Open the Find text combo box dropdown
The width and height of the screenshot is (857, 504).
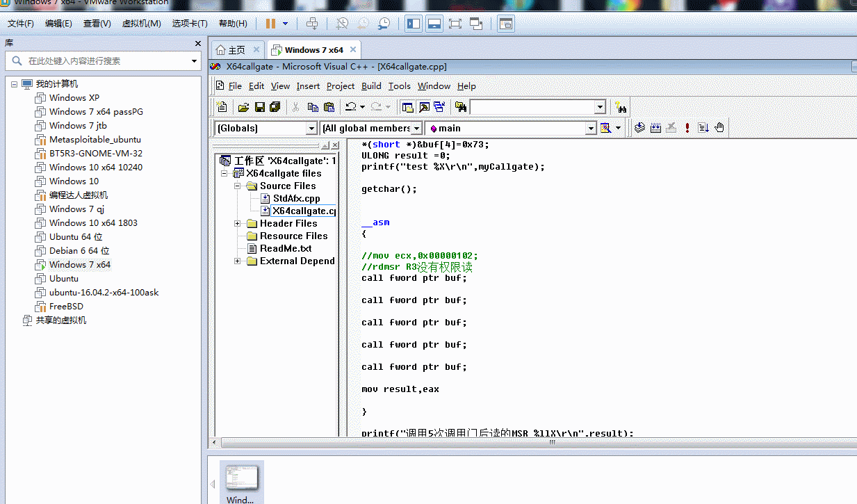coord(600,107)
